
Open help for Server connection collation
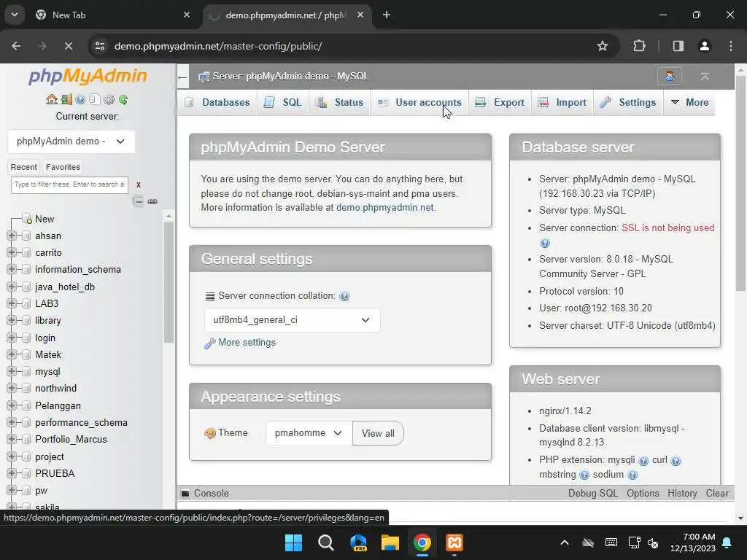[x=344, y=296]
